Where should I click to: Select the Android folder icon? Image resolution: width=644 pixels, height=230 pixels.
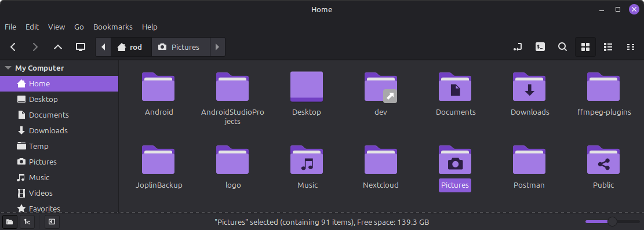[x=158, y=87]
